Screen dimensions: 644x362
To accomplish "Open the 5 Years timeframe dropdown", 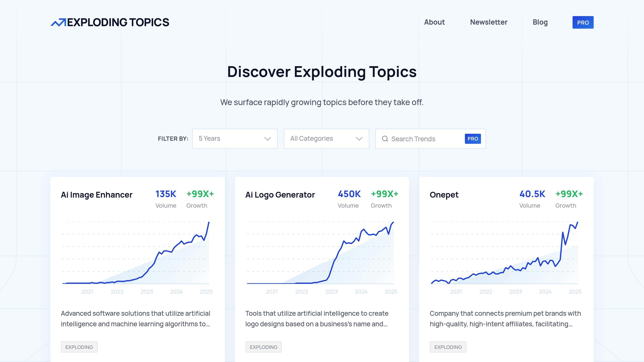I will click(235, 139).
